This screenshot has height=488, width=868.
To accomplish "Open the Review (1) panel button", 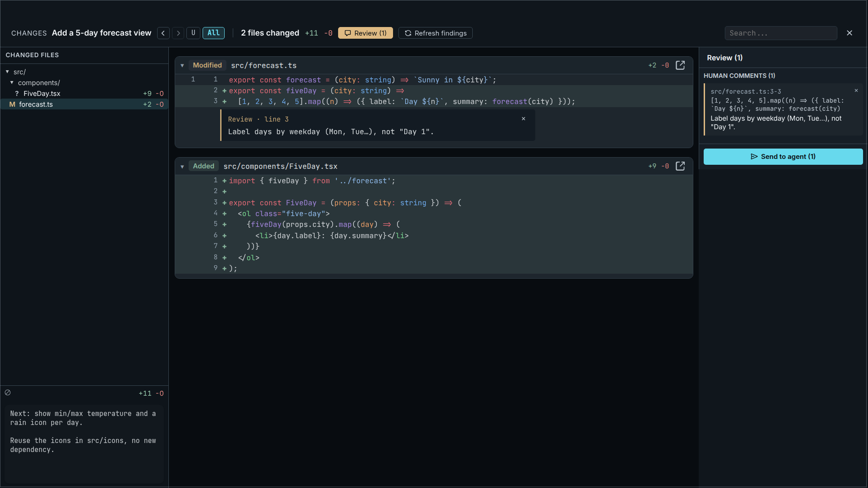I will point(366,33).
